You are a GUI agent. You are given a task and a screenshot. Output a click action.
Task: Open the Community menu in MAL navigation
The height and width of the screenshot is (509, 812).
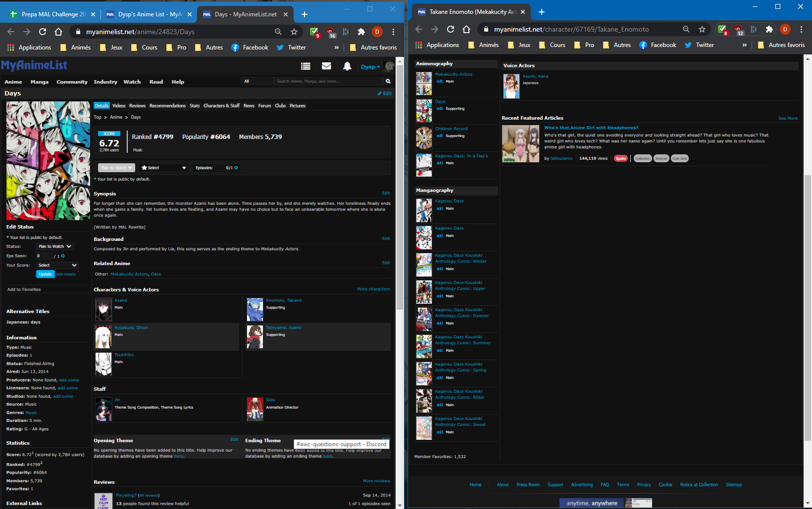pos(72,82)
